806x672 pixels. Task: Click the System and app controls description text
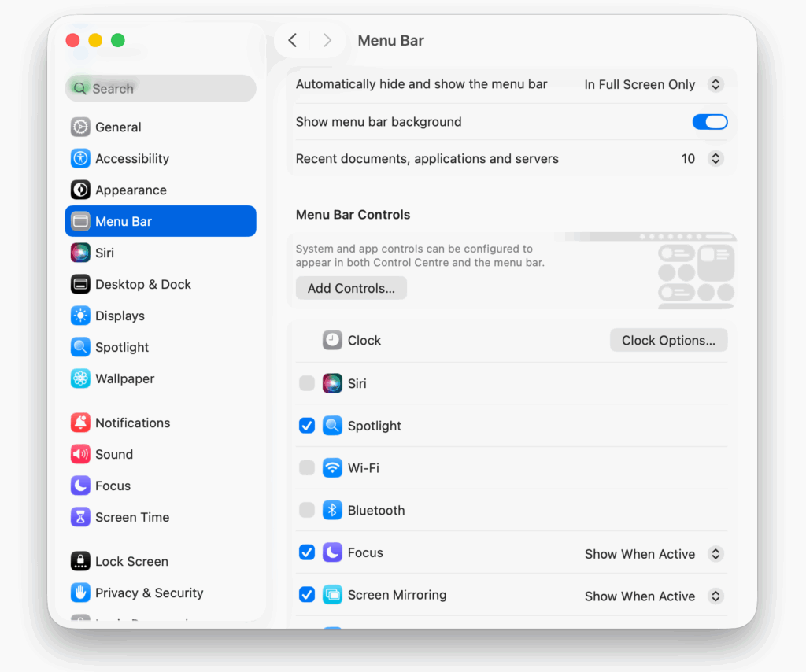420,255
